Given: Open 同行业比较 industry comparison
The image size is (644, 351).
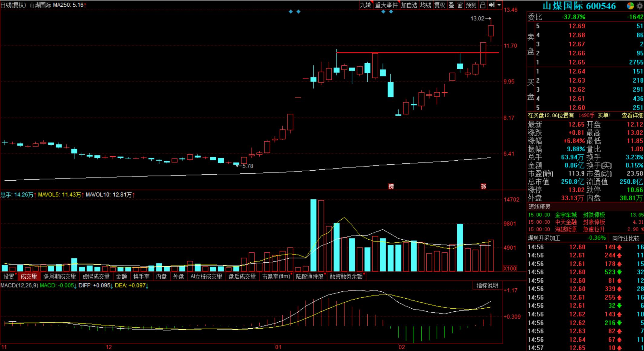Looking at the screenshot, I should pyautogui.click(x=626, y=238).
